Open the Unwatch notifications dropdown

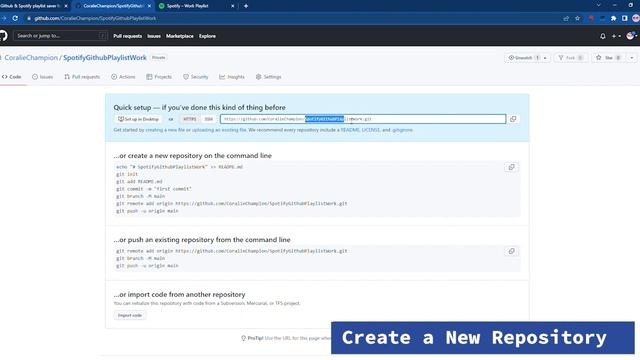(x=527, y=58)
